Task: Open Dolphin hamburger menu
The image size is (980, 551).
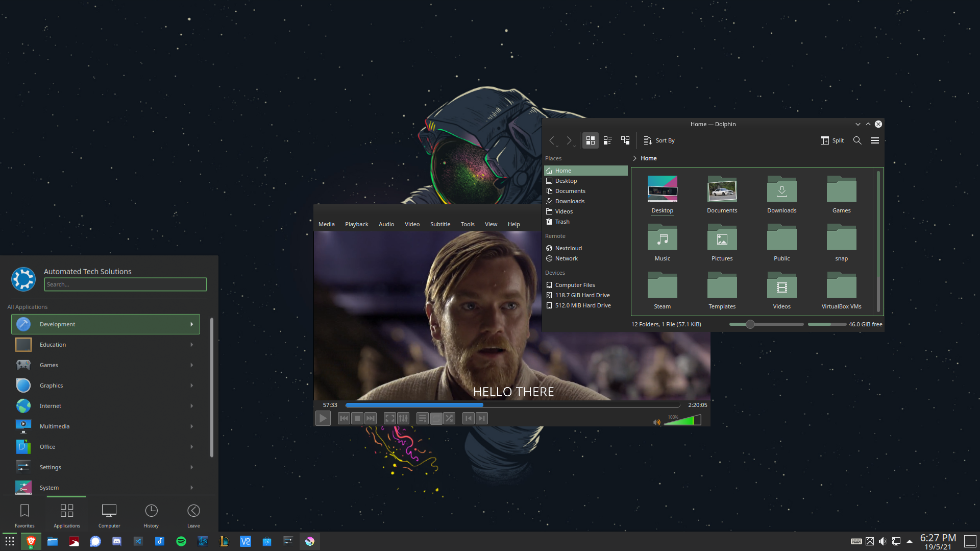Action: [x=875, y=140]
